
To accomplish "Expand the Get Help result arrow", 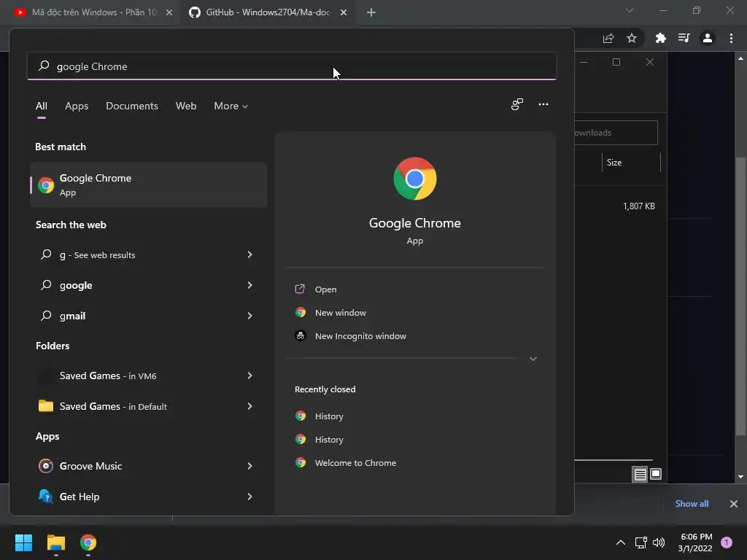I will (x=249, y=496).
